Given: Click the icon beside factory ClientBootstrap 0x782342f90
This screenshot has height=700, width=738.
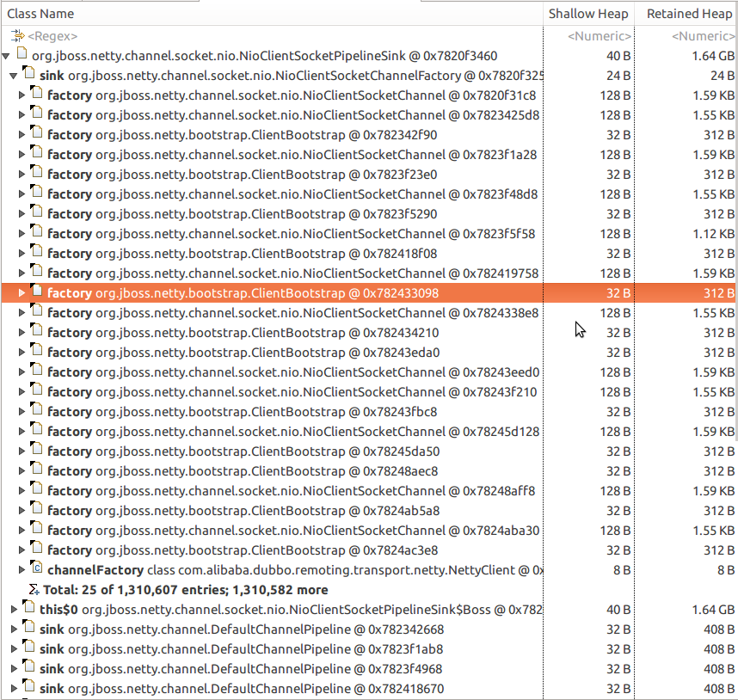Looking at the screenshot, I should (36, 134).
